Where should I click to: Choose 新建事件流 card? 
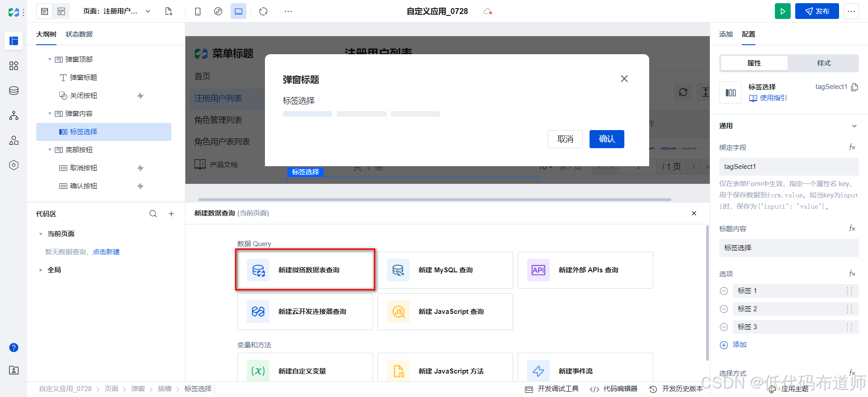coord(585,368)
